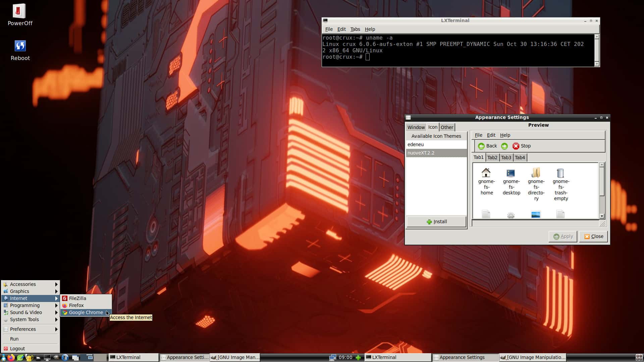The height and width of the screenshot is (362, 644).
Task: Launch Firefox from the taskbar icon
Action: coord(11,357)
